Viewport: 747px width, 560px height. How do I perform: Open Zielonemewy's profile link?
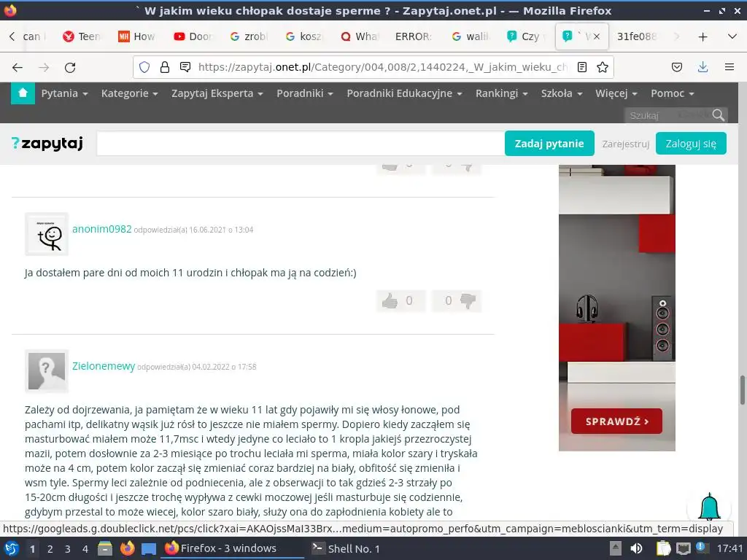click(104, 366)
